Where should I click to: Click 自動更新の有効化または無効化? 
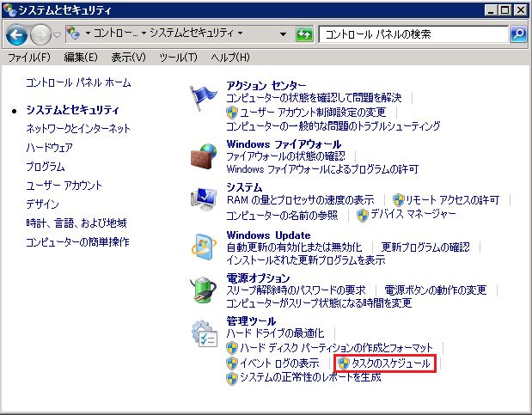294,247
